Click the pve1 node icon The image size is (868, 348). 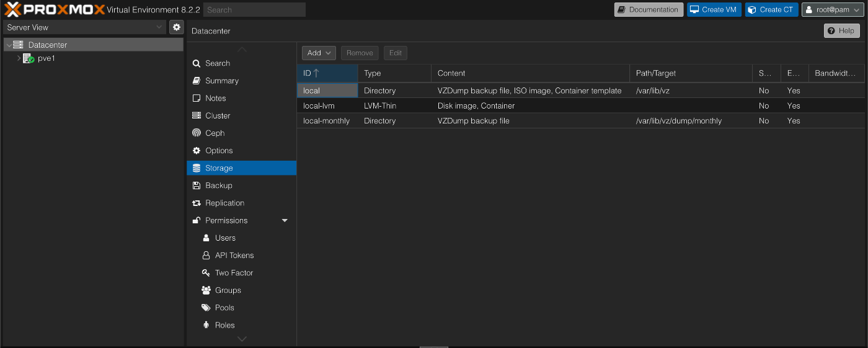(x=29, y=58)
